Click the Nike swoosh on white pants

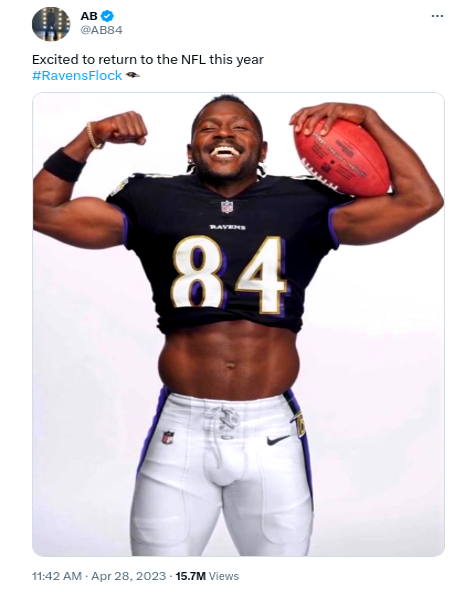278,440
